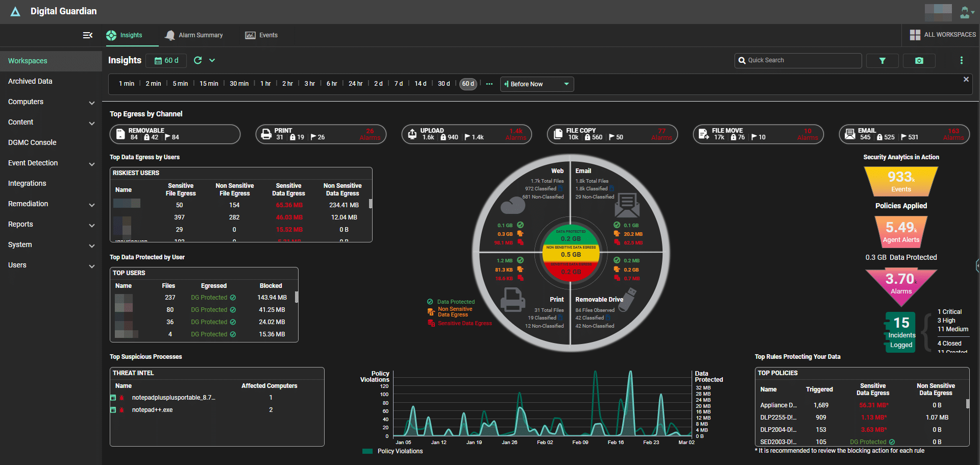Toggle the checkbox for notepadplusplusportable_8.7 process
The width and height of the screenshot is (980, 465).
click(114, 398)
